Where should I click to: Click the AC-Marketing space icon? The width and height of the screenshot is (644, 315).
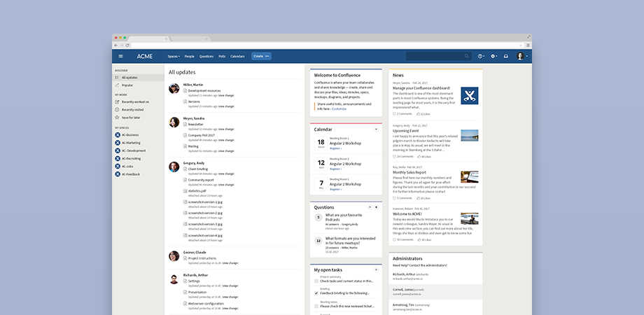pyautogui.click(x=118, y=143)
